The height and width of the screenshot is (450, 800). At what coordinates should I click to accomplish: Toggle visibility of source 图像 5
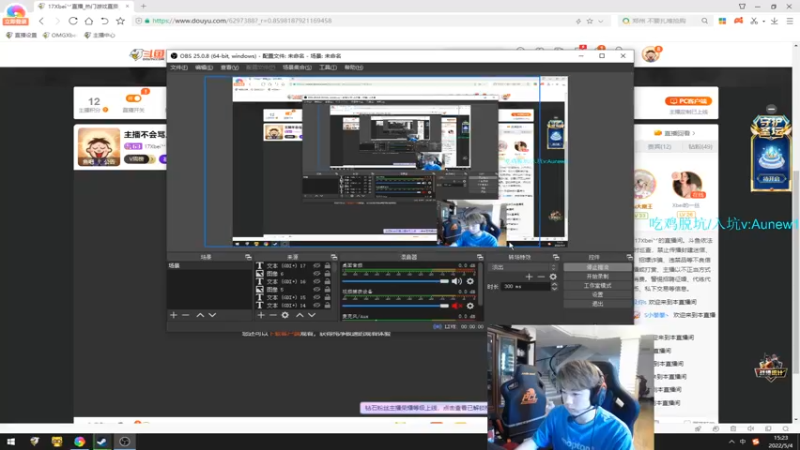(x=317, y=289)
